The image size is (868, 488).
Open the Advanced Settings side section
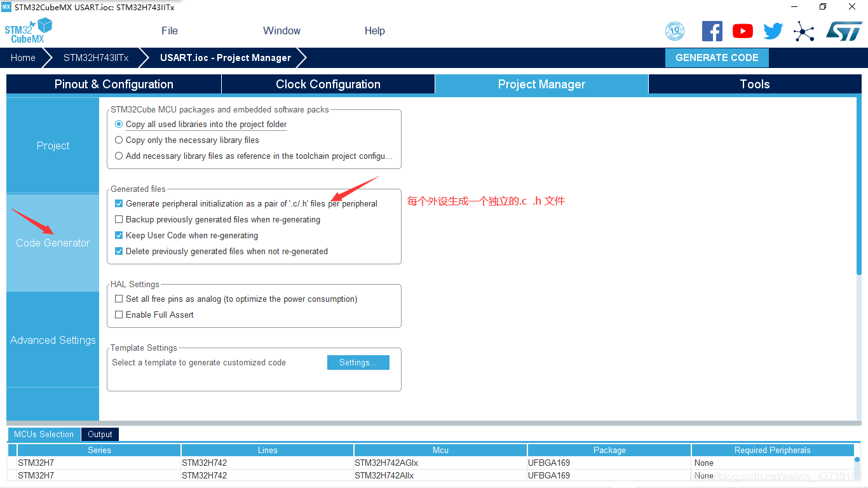tap(53, 340)
